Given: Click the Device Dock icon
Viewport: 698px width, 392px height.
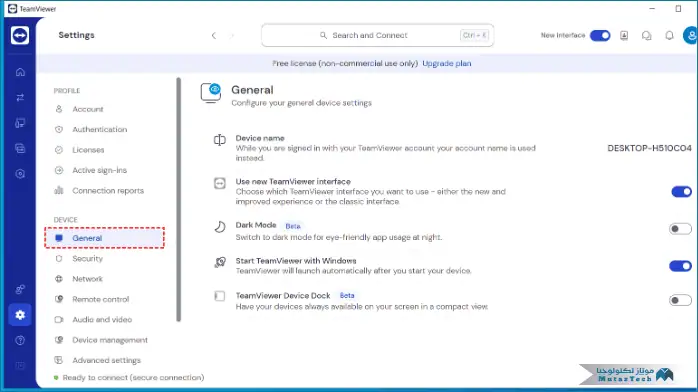Looking at the screenshot, I should [219, 296].
